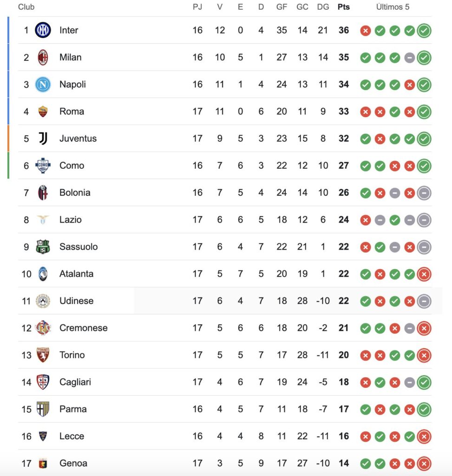Click the Torino club crest

pos(43,355)
